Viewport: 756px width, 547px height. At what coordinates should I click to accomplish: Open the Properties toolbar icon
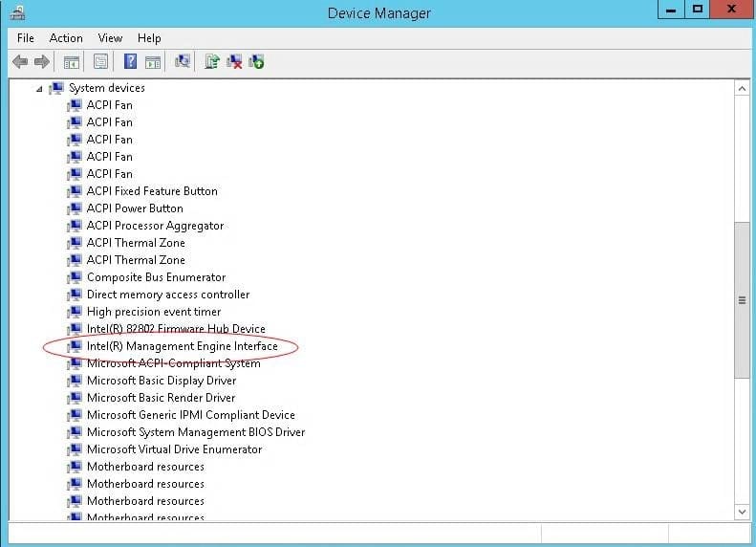click(100, 62)
